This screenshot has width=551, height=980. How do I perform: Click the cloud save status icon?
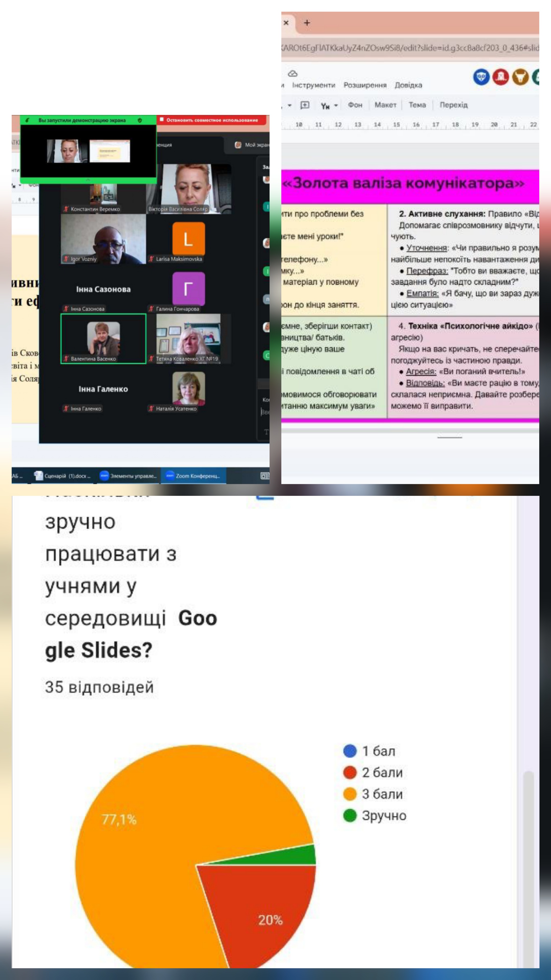point(292,73)
